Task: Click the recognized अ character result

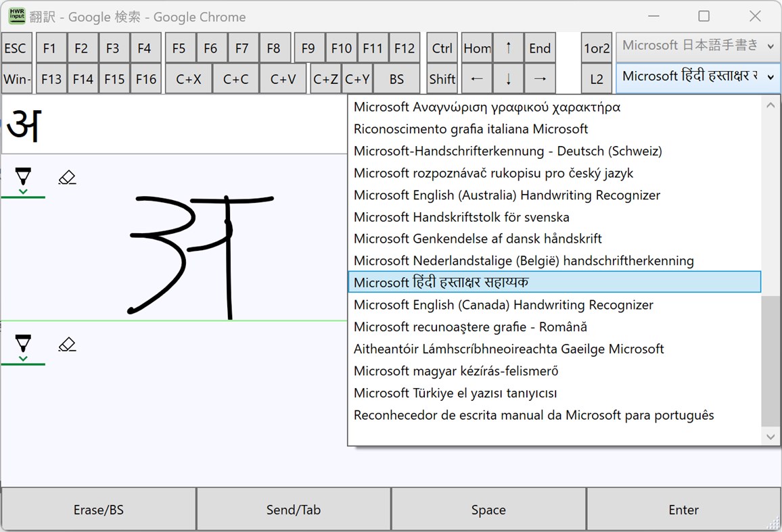Action: 24,126
